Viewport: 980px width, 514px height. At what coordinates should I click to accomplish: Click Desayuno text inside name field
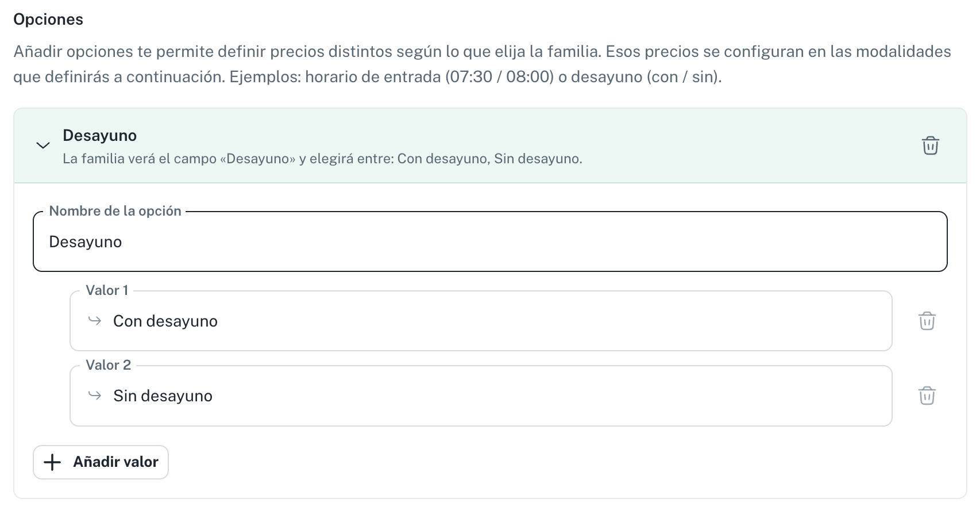tap(85, 242)
